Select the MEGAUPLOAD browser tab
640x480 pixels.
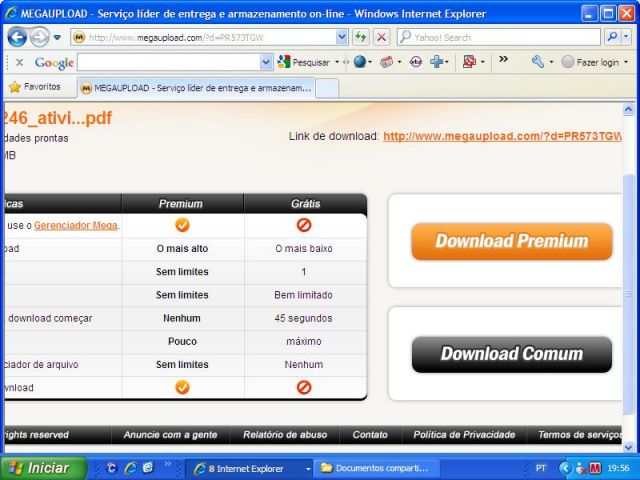[x=196, y=88]
